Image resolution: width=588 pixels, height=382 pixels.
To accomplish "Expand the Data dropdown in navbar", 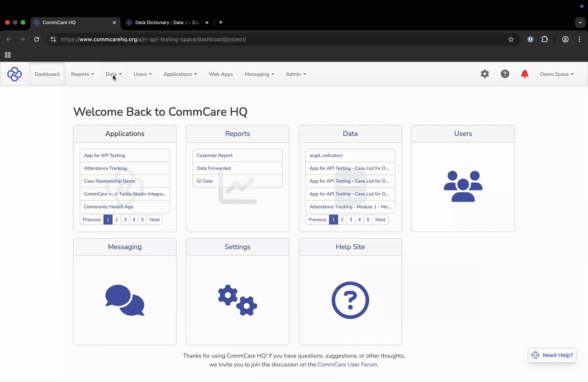I will pyautogui.click(x=114, y=74).
